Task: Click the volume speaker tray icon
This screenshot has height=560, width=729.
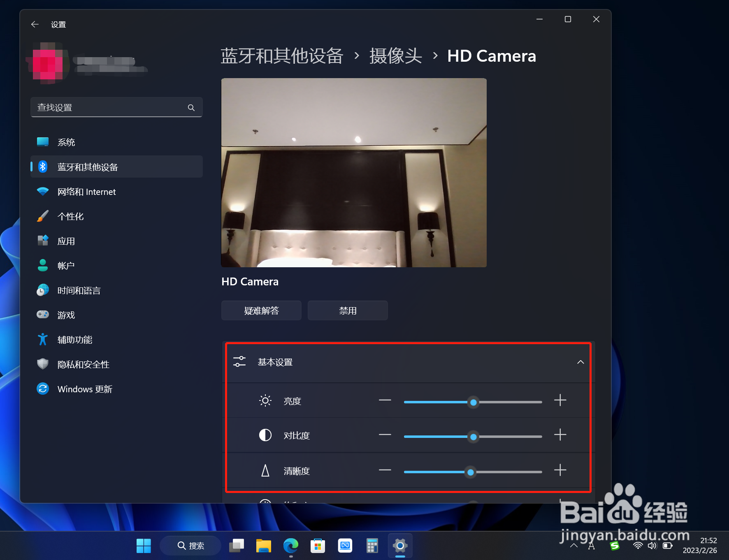Action: [652, 546]
